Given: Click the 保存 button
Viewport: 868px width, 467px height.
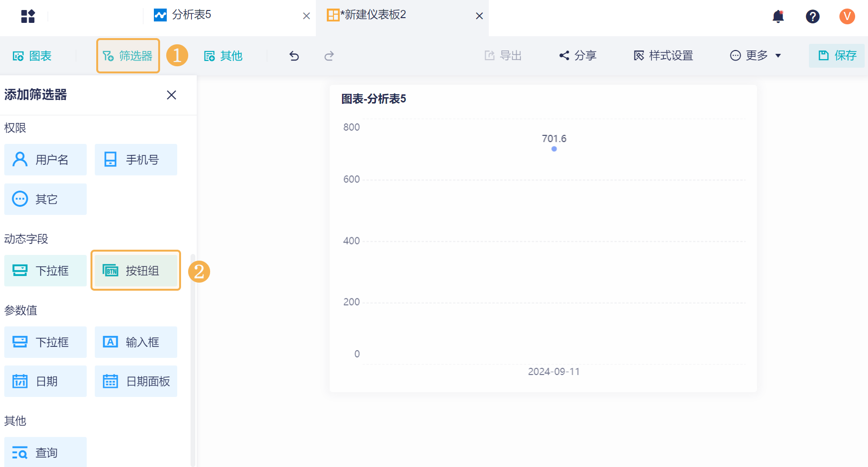Looking at the screenshot, I should point(837,56).
